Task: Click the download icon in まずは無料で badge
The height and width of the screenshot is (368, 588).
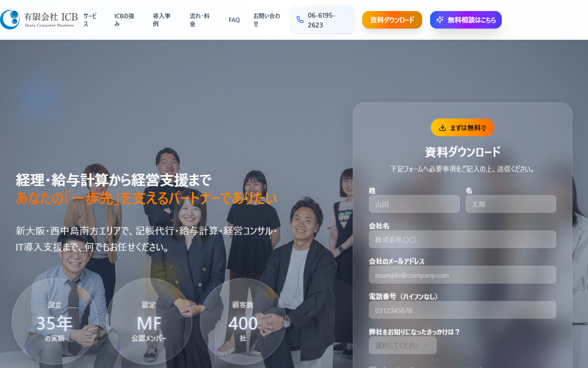Action: point(442,128)
